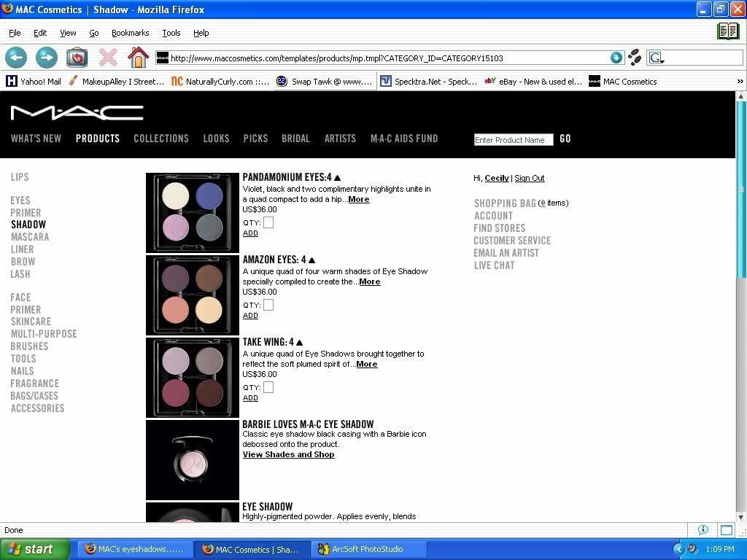
Task: Click the red Stop loading icon
Action: click(108, 58)
